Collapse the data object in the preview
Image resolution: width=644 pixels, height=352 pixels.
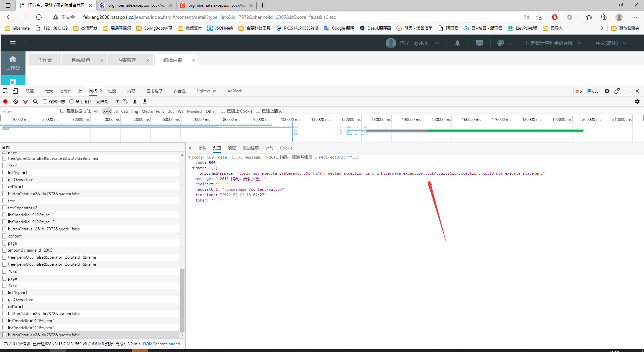[194, 168]
